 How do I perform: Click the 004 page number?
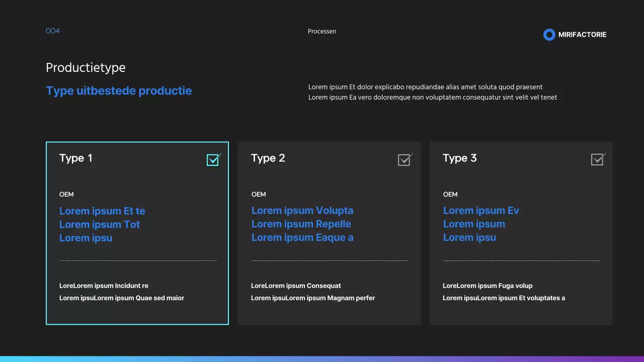coord(53,31)
